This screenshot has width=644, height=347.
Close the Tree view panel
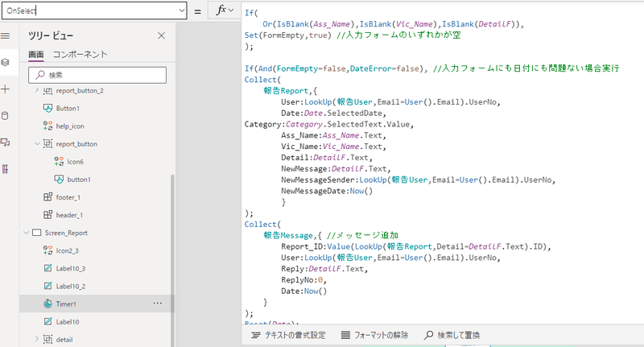[x=162, y=35]
